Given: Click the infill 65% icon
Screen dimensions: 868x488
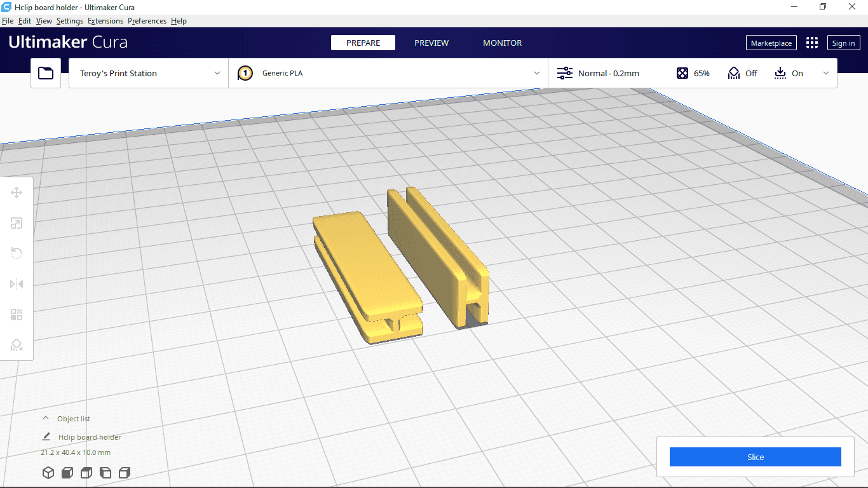Looking at the screenshot, I should 682,73.
